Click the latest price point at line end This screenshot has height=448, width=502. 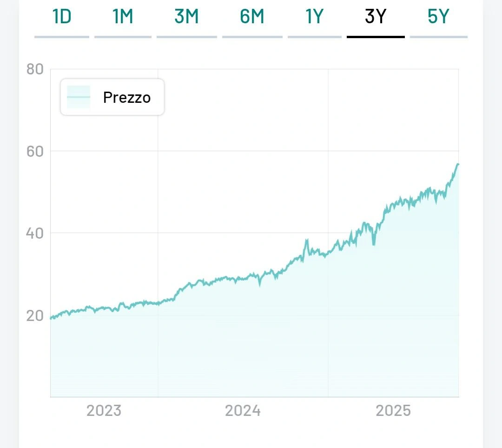point(458,164)
